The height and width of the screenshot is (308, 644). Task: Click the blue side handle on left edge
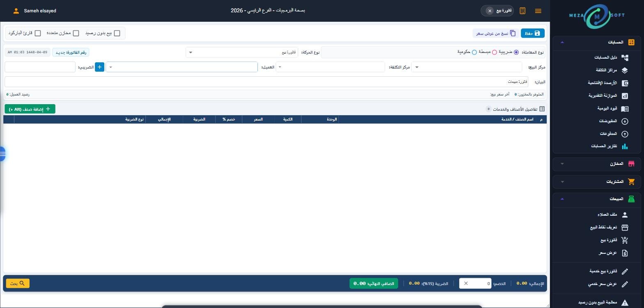[2, 154]
